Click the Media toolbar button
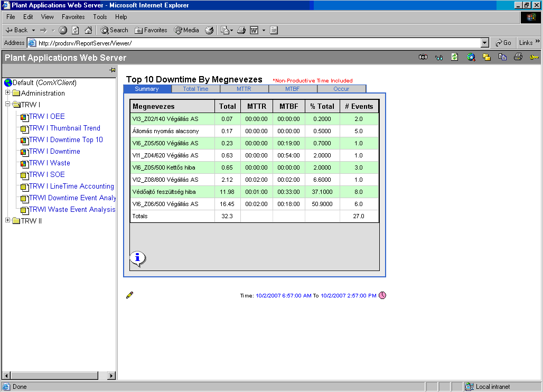This screenshot has height=392, width=543. [x=186, y=31]
